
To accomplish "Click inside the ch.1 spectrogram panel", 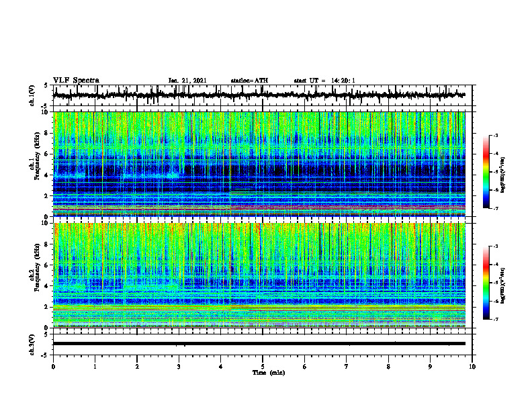I will (259, 164).
